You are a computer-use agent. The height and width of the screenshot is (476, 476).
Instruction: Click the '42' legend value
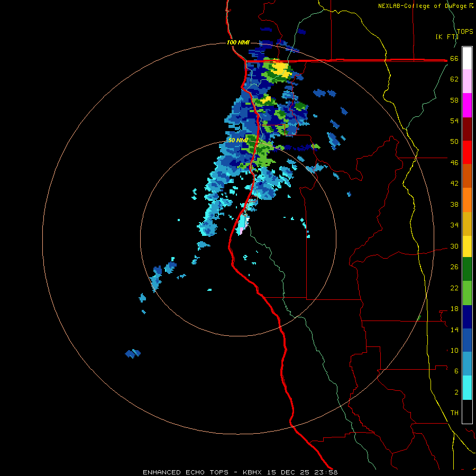454,184
